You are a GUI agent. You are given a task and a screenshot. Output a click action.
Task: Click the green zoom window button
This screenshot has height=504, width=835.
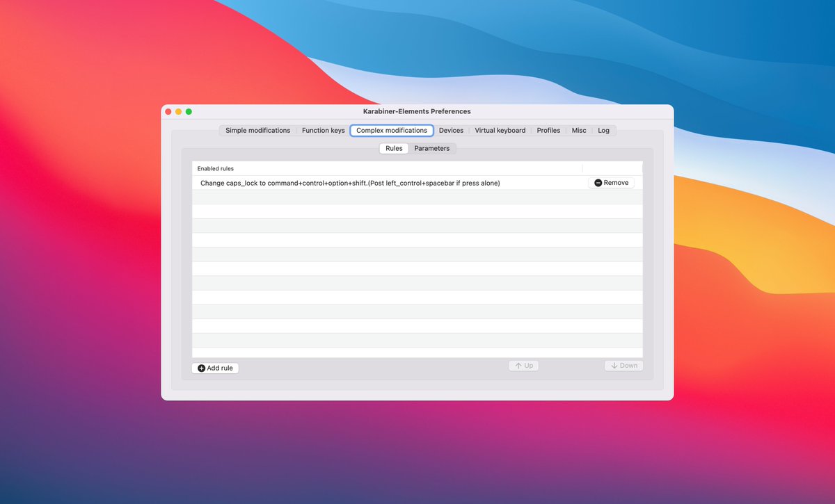(x=188, y=111)
